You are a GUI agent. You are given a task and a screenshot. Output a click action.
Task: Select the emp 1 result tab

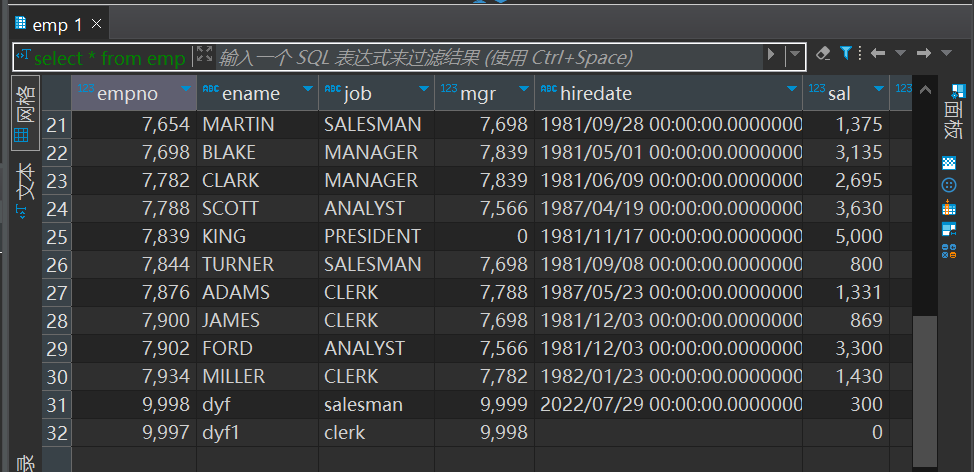click(50, 25)
